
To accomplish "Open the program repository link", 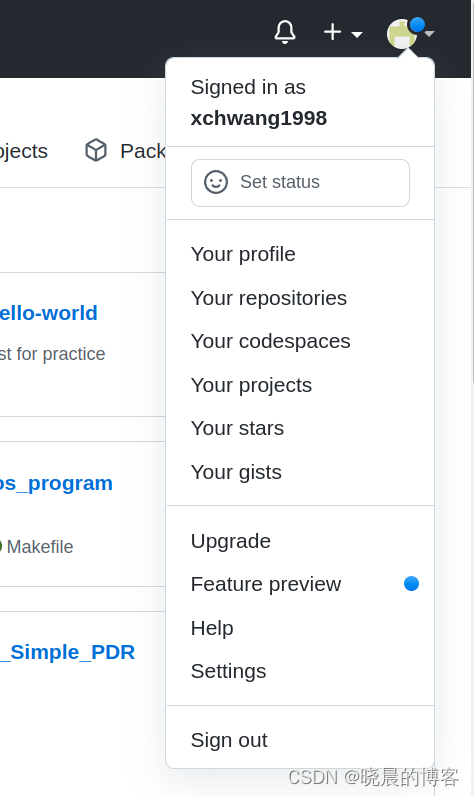I will tap(56, 484).
